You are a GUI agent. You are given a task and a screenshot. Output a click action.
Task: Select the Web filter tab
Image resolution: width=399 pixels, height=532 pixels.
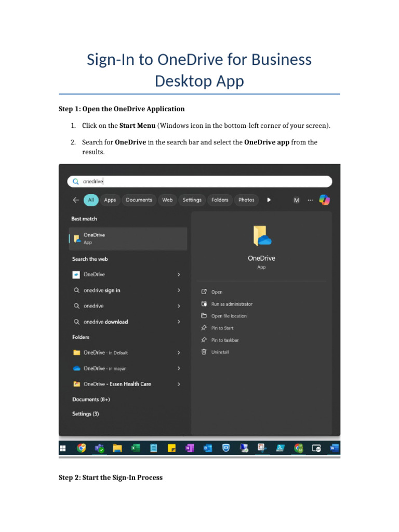click(x=167, y=200)
